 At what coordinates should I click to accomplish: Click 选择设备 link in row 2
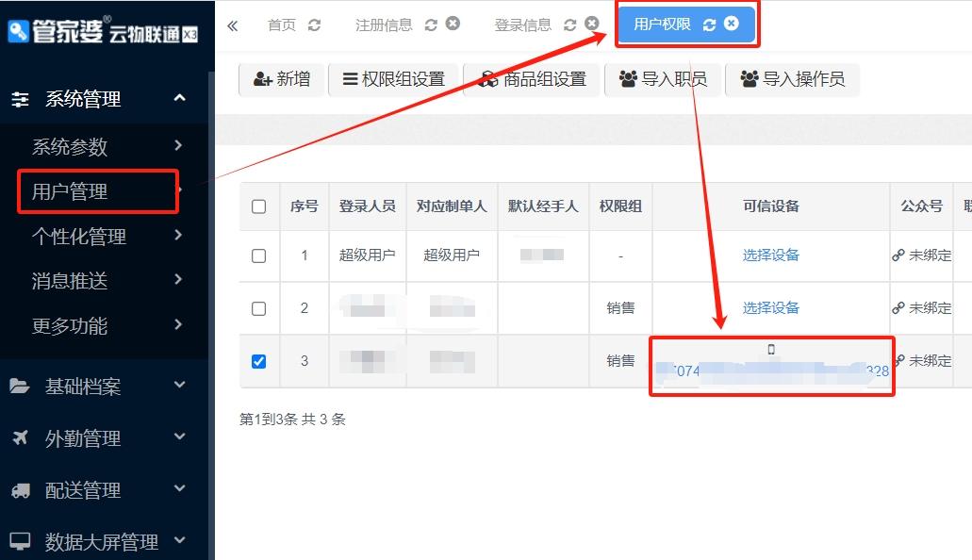[771, 307]
